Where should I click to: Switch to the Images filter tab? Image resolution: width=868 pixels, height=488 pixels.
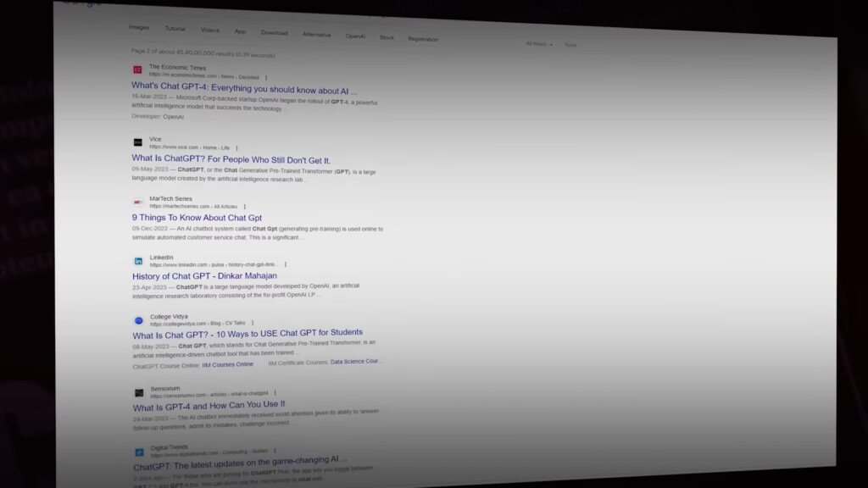[x=139, y=27]
